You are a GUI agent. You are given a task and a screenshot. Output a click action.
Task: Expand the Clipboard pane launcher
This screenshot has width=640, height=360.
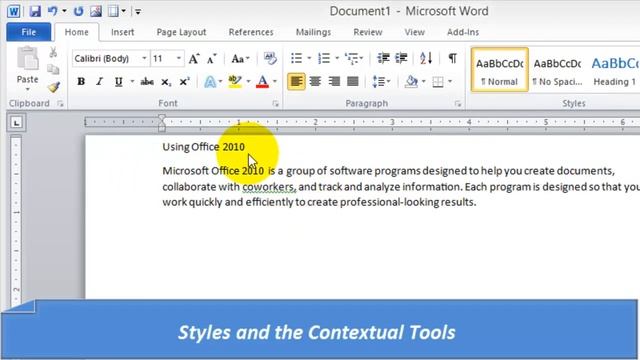click(60, 104)
